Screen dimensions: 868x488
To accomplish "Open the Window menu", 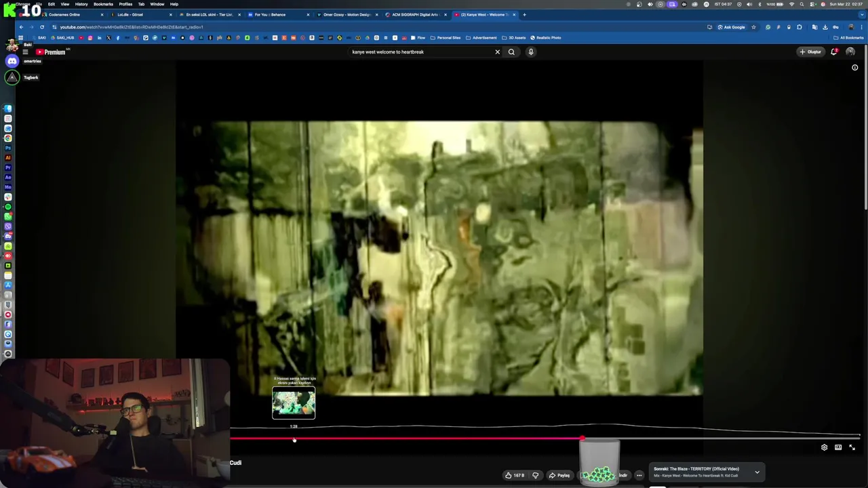I will pos(157,4).
